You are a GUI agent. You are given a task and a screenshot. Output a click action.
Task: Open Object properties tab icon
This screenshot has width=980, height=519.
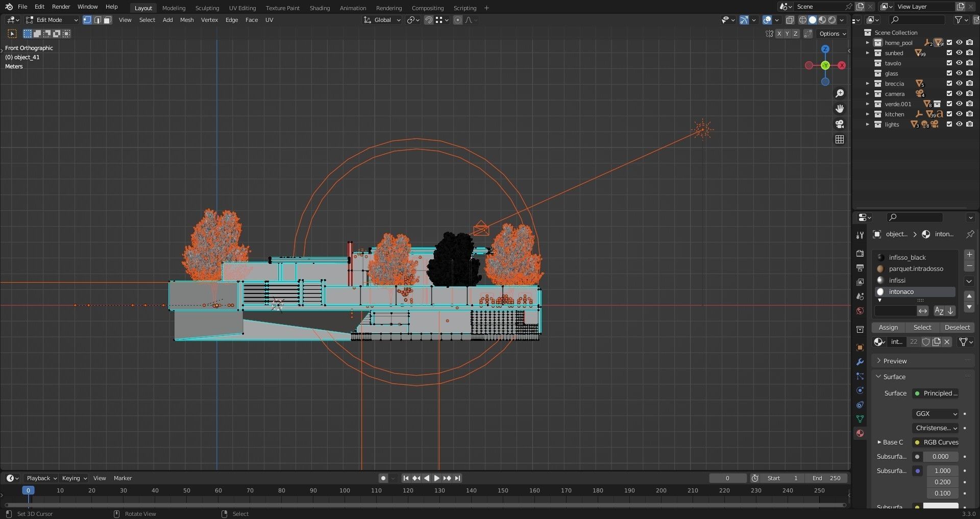pos(860,348)
